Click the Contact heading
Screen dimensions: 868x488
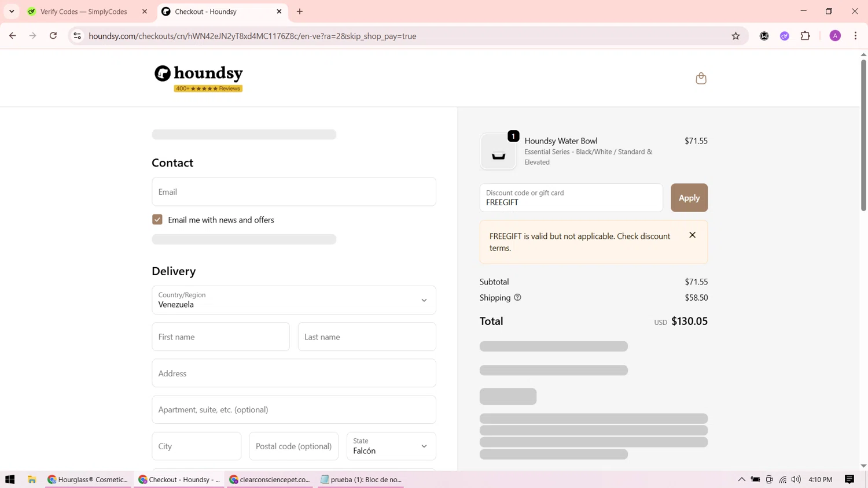tap(172, 162)
